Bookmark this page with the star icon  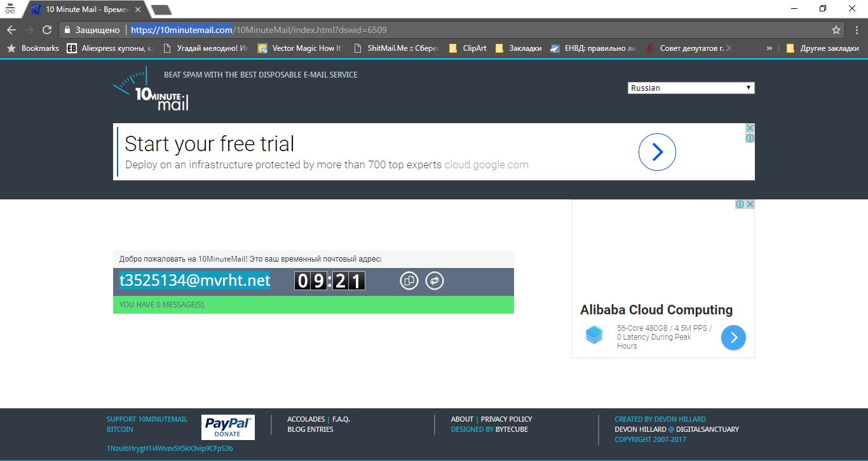tap(836, 30)
